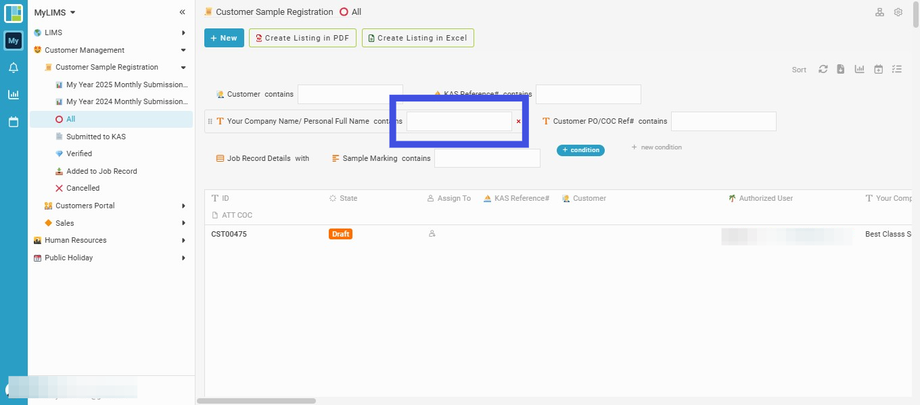Click the MyLIMS app logo icon
The width and height of the screenshot is (920, 405).
(13, 13)
